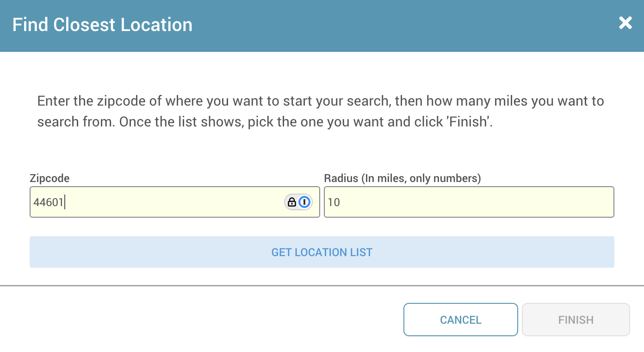The image size is (644, 352).
Task: Click the Get Location List button
Action: 322,252
